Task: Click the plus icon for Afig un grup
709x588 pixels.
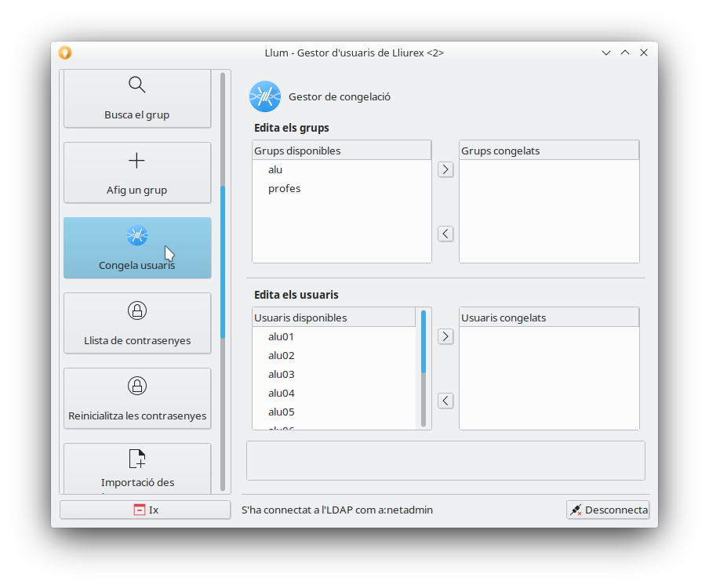Action: tap(136, 161)
